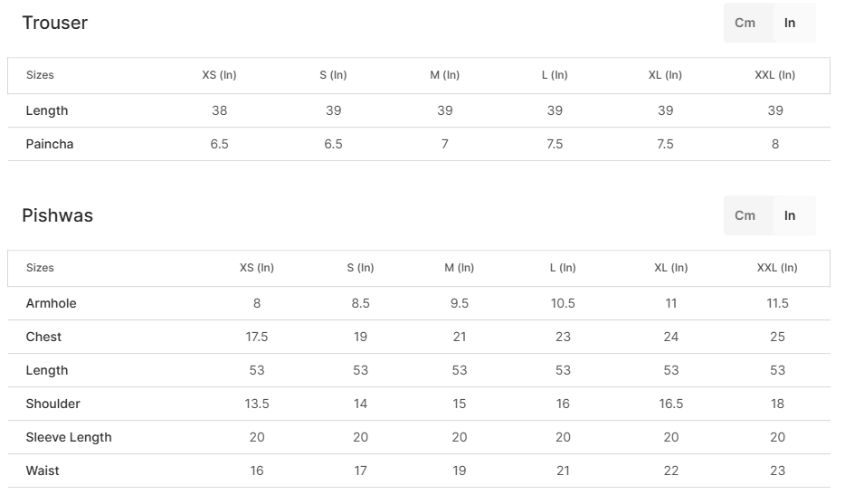845x504 pixels.
Task: Switch Trouser chart to Cm units
Action: pos(745,23)
